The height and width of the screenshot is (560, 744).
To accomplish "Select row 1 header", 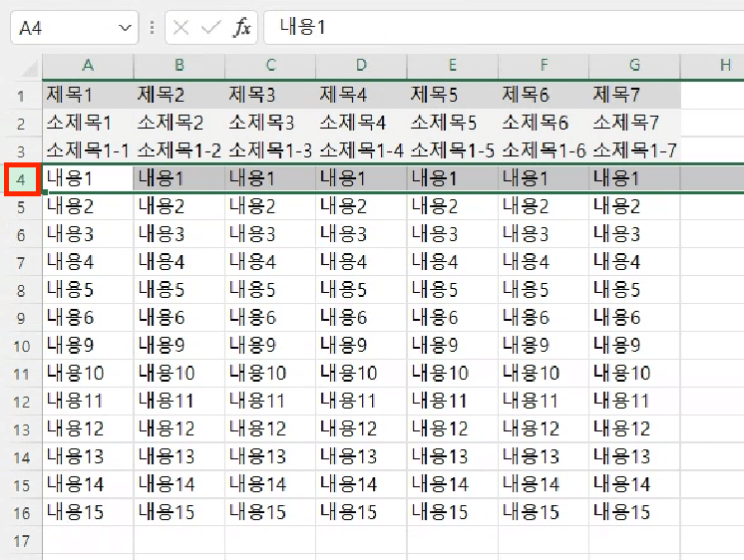I will (x=21, y=96).
